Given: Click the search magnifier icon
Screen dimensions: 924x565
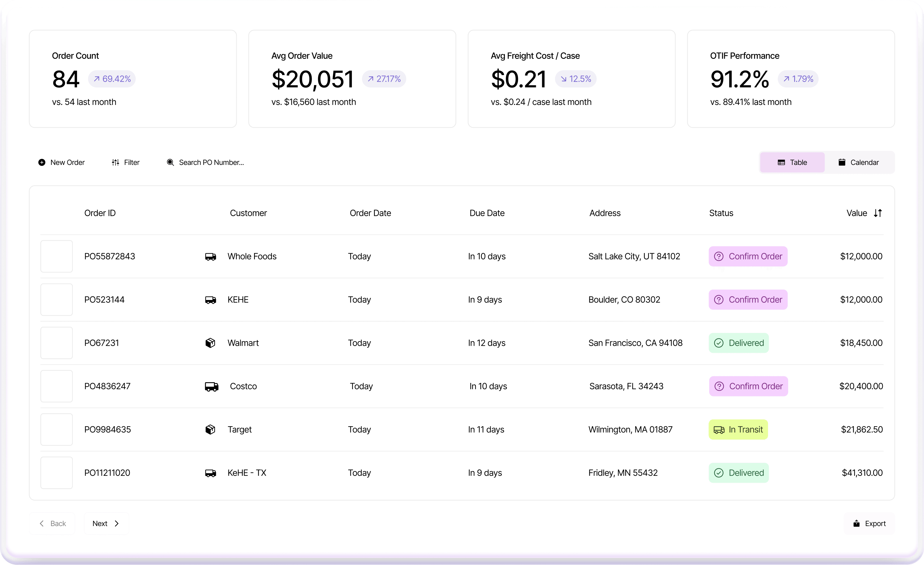Looking at the screenshot, I should pos(170,162).
